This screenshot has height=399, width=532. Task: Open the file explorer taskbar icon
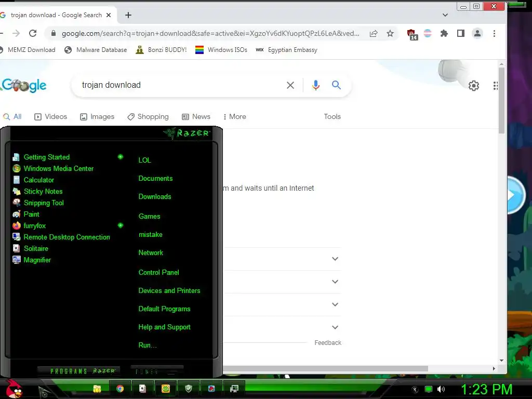[x=97, y=389]
